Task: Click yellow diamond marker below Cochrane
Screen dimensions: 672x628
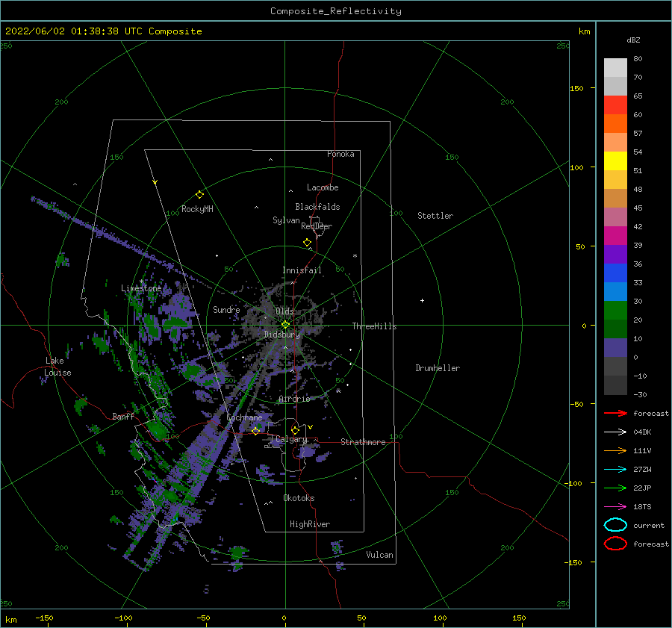Action: [256, 431]
